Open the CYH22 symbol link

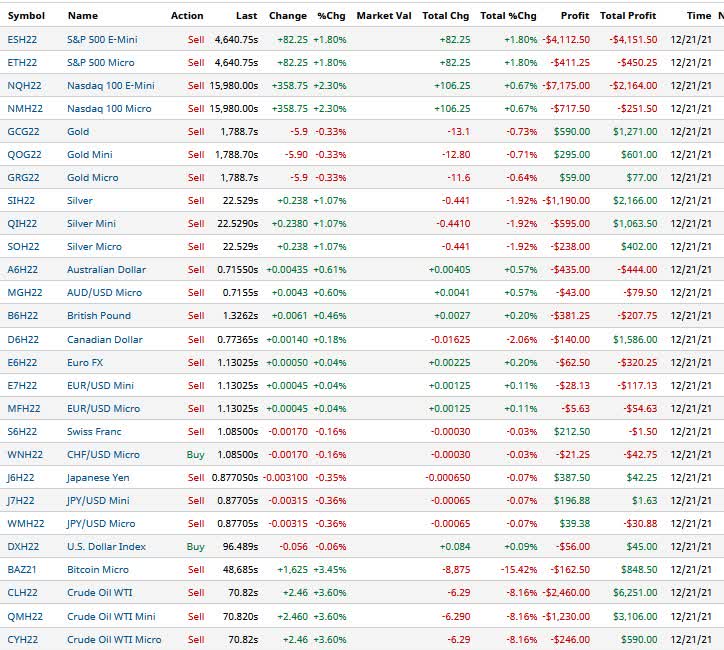pos(23,640)
